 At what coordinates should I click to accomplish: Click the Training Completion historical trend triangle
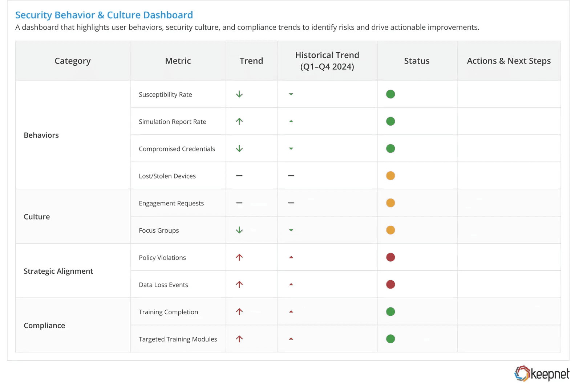click(291, 312)
